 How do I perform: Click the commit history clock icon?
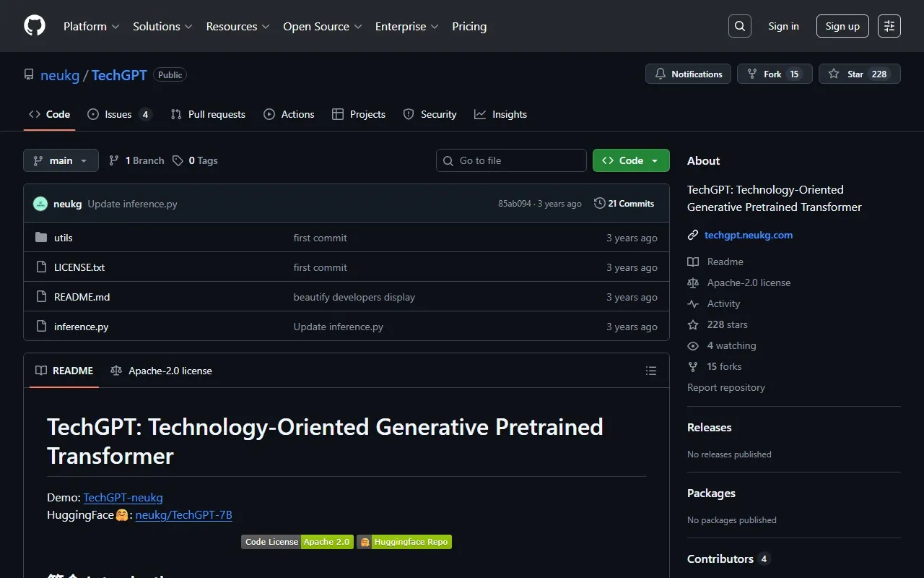point(599,204)
